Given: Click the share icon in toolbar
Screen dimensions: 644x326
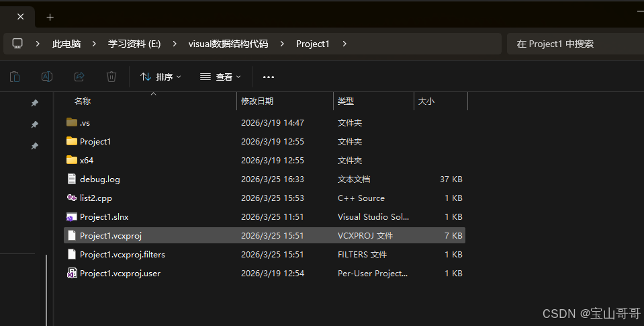Looking at the screenshot, I should pos(79,77).
